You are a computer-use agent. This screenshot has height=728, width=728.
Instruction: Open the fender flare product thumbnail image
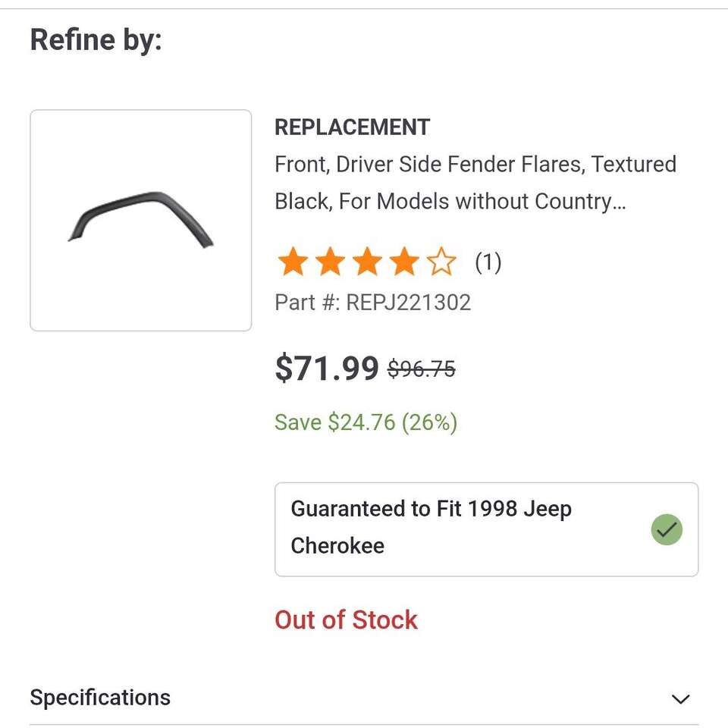[140, 220]
